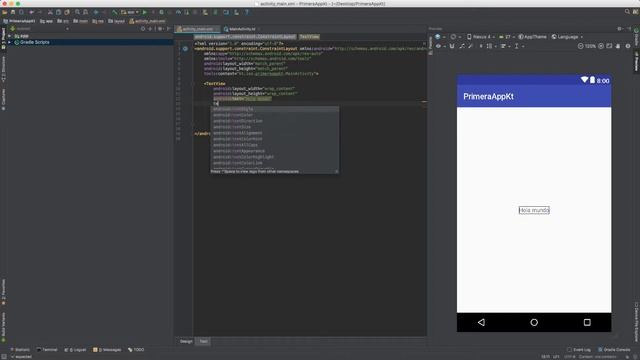Open the TODO tool window

coord(136,350)
